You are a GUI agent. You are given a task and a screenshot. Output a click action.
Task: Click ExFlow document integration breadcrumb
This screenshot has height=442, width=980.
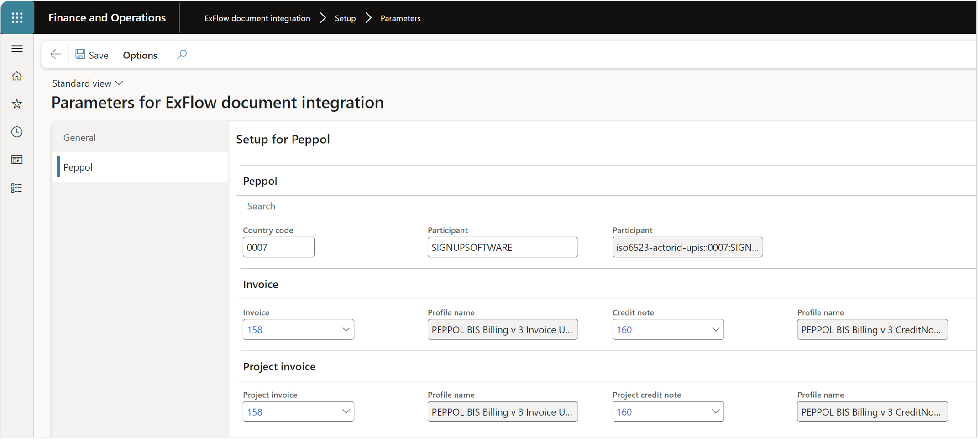coord(257,18)
